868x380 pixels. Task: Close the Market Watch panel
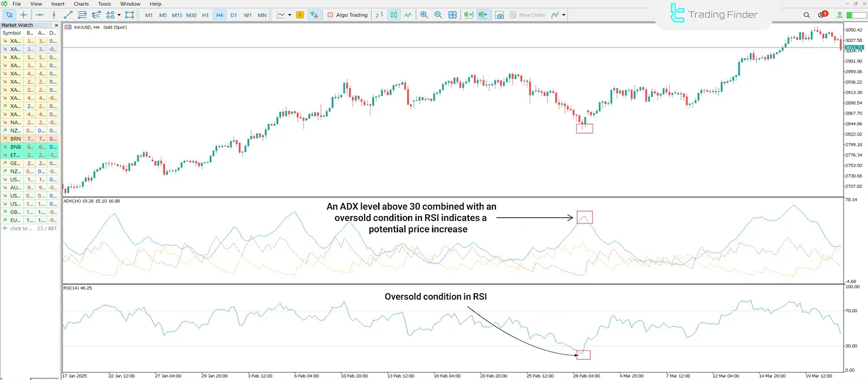tap(56, 25)
